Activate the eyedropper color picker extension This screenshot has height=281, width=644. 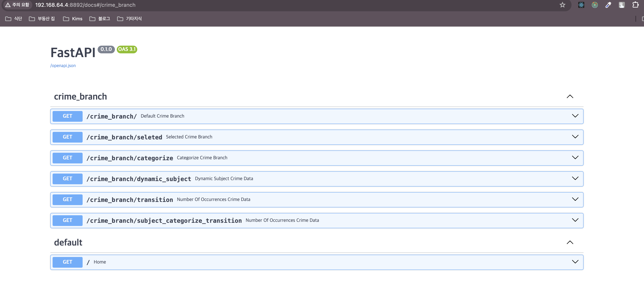pyautogui.click(x=608, y=5)
